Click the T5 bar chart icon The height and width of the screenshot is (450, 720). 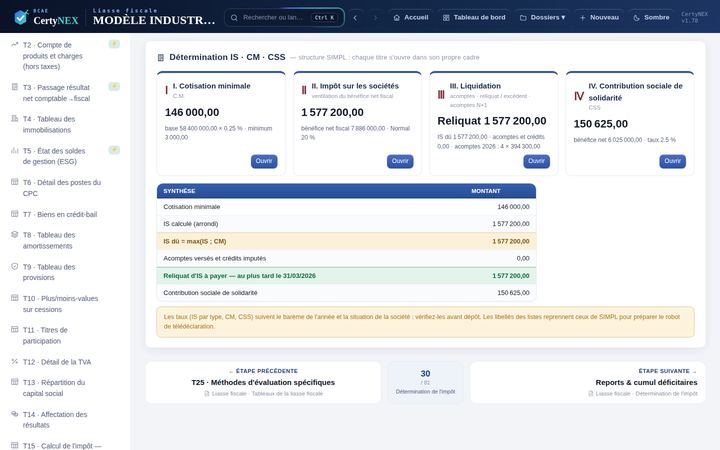[x=15, y=150]
